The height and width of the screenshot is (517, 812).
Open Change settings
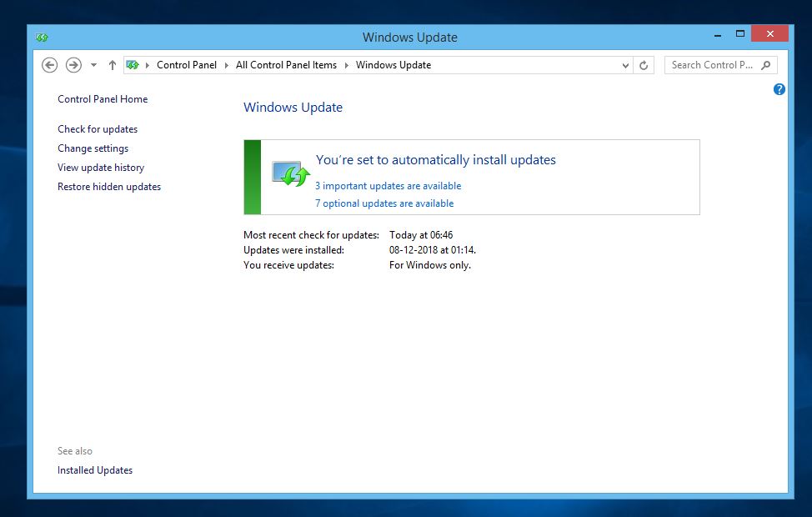[x=93, y=148]
